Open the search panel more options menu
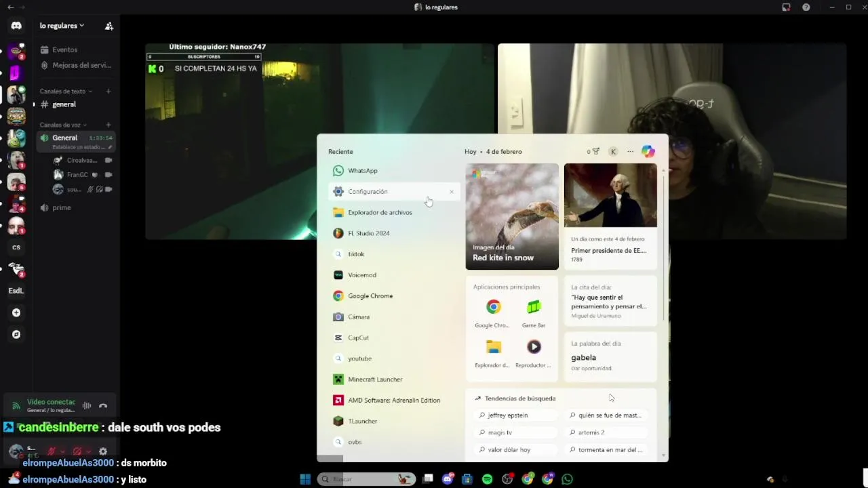The height and width of the screenshot is (488, 868). tap(630, 152)
